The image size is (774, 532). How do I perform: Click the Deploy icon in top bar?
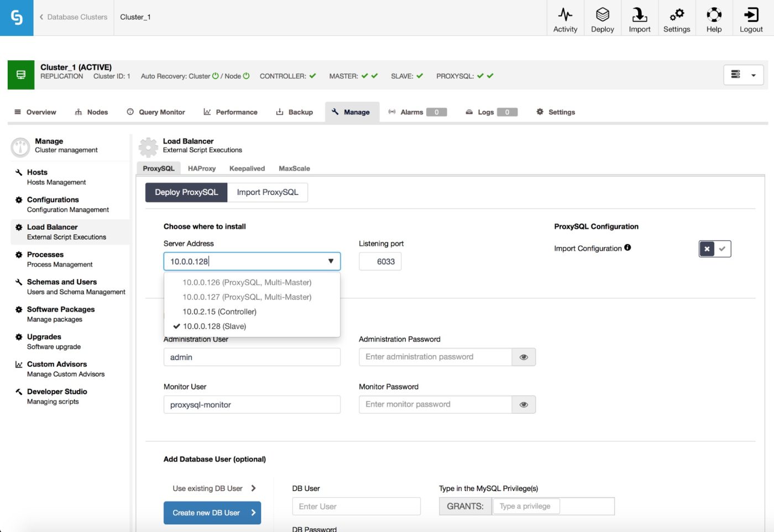click(602, 15)
